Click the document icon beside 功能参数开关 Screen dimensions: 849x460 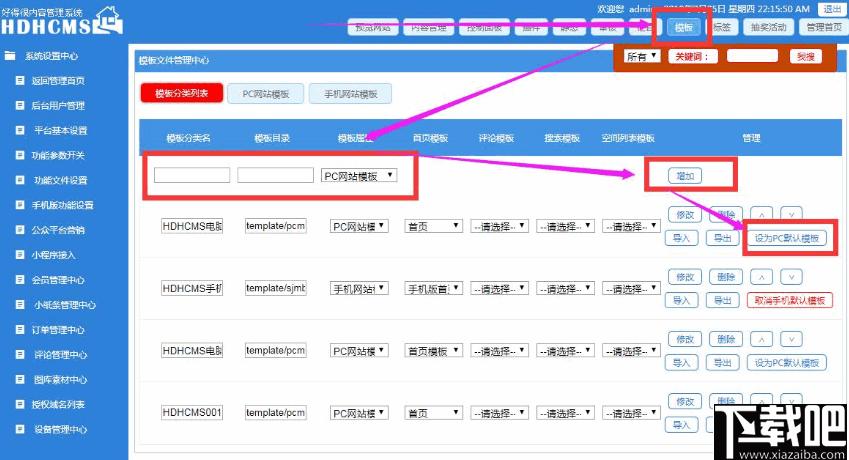coord(20,155)
